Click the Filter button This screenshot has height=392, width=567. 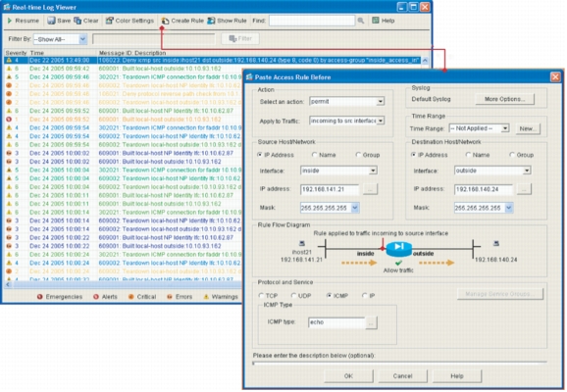[240, 38]
